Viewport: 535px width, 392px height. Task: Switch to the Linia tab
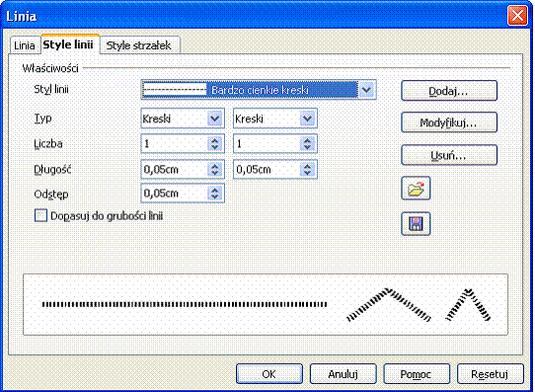pyautogui.click(x=25, y=45)
